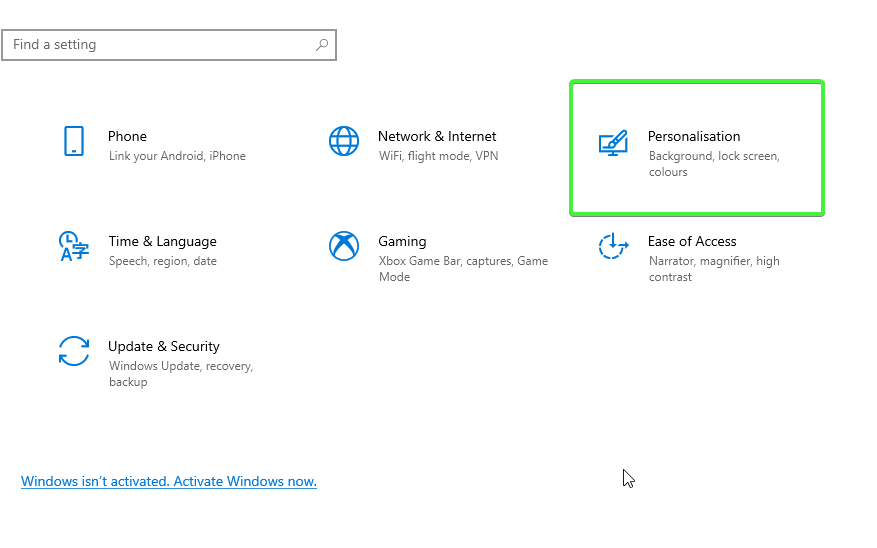Click 'Link your Android, iPhone' description

(177, 156)
